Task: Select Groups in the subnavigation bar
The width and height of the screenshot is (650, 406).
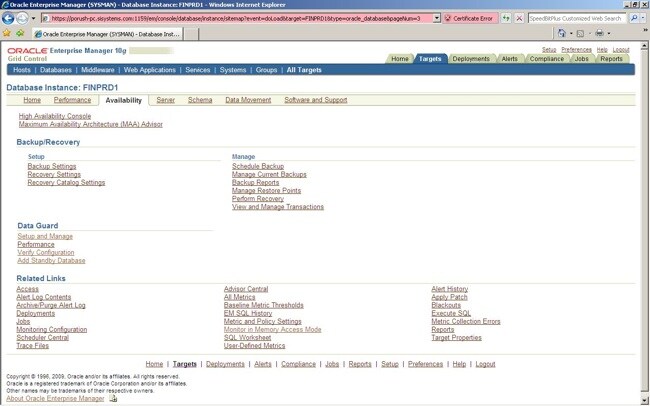Action: tap(266, 70)
